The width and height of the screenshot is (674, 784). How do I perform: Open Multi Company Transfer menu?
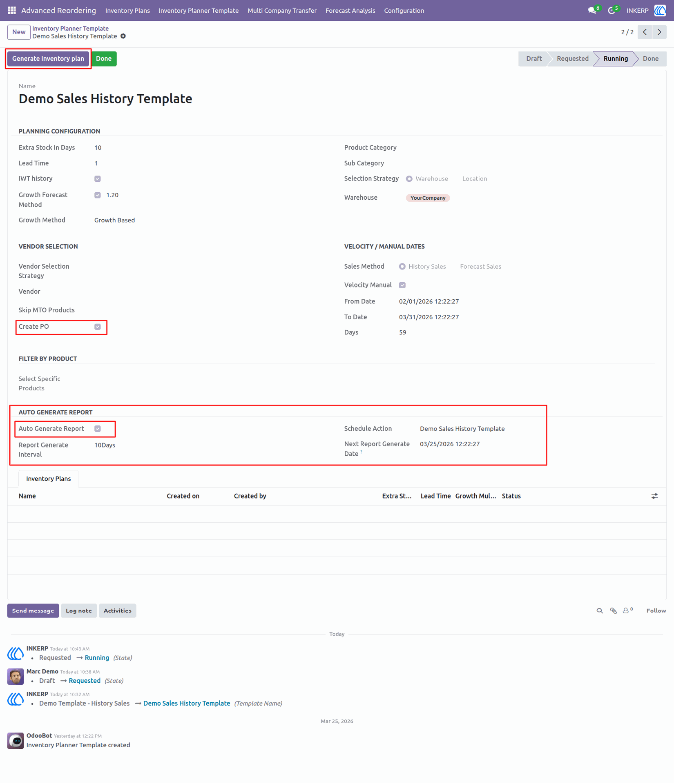[x=282, y=11]
